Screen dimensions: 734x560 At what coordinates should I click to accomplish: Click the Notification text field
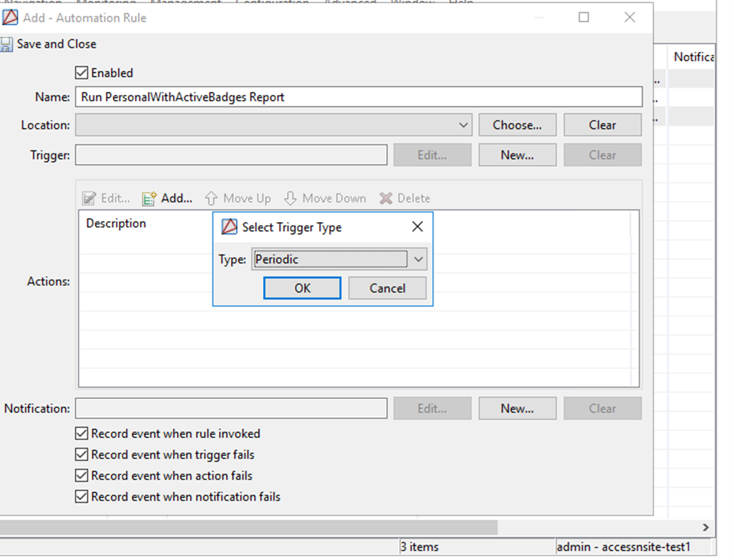tap(231, 409)
